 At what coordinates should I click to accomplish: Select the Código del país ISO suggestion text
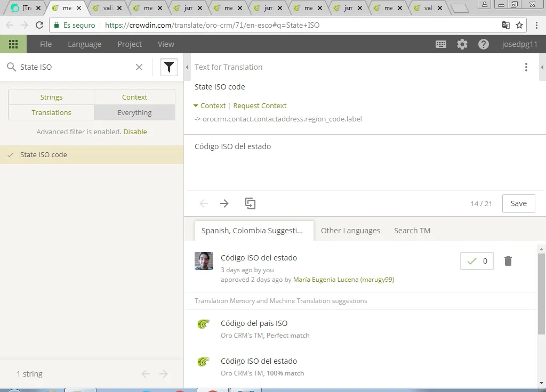click(254, 323)
